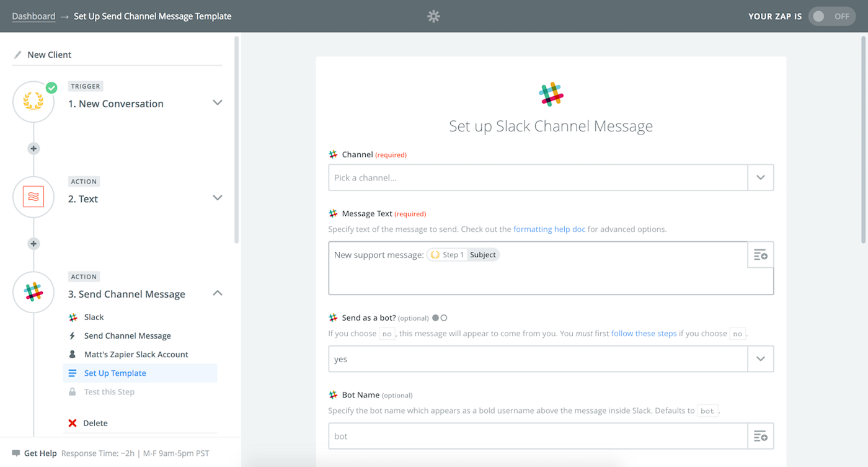Click the Zapier logo in the header
The image size is (868, 467).
433,16
